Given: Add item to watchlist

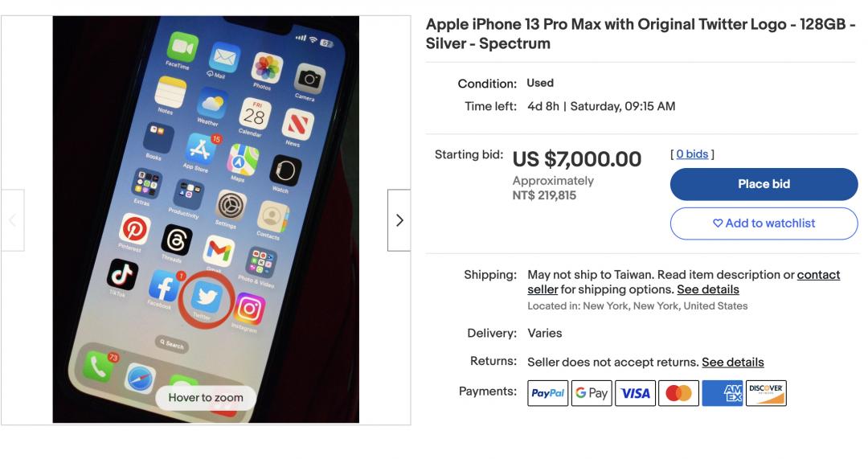Looking at the screenshot, I should coord(764,223).
